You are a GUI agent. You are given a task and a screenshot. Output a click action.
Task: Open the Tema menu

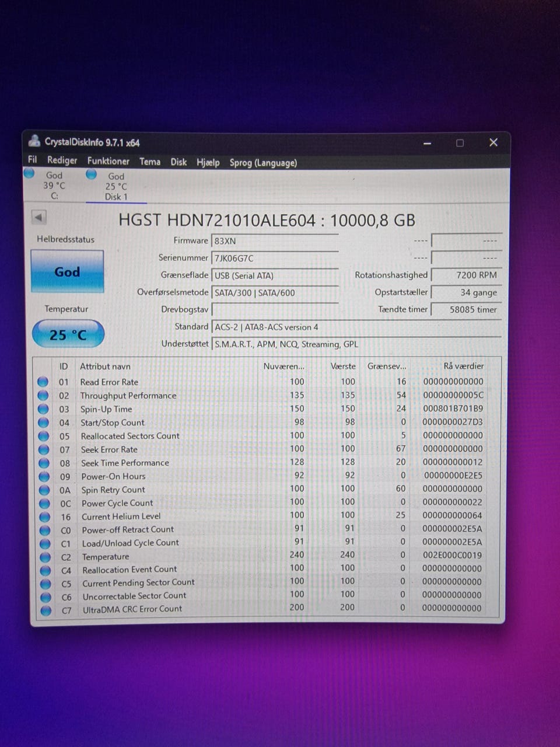(150, 162)
